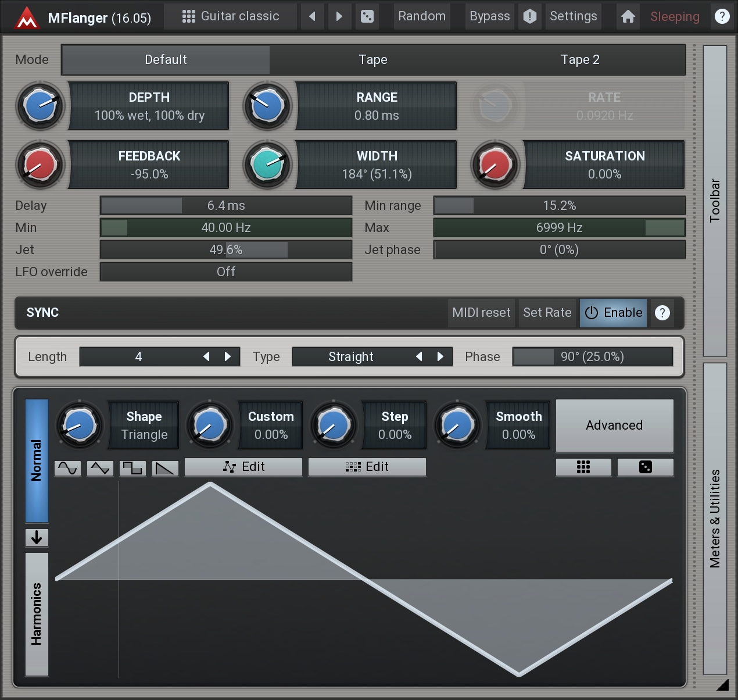Screen dimensions: 738x700
Task: Open the LFO override Off selector
Action: [x=226, y=272]
